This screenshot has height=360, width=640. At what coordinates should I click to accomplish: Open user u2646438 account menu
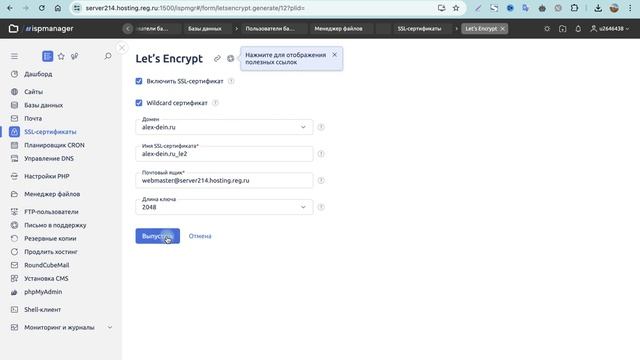click(x=610, y=29)
